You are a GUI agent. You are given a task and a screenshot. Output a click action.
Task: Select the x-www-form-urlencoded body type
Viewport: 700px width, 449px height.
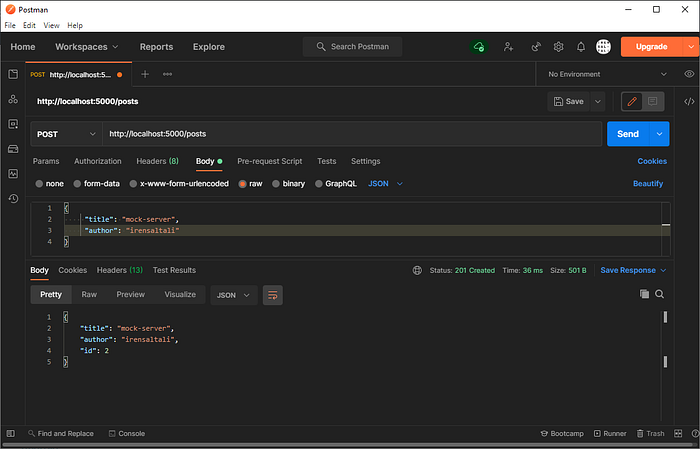[x=179, y=183]
